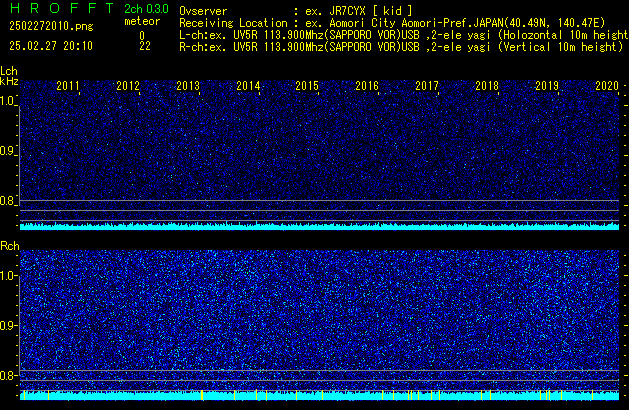The height and width of the screenshot is (410, 629).
Task: Click the '2ch 0.3.0' version label
Action: click(x=146, y=8)
